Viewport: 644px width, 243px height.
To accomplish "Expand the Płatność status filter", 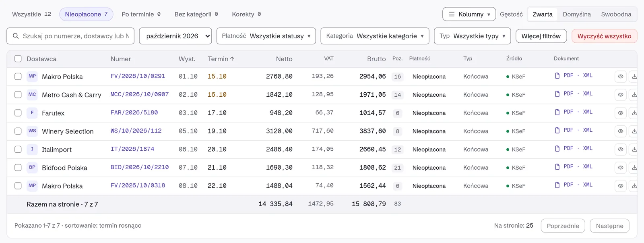I will (x=266, y=36).
